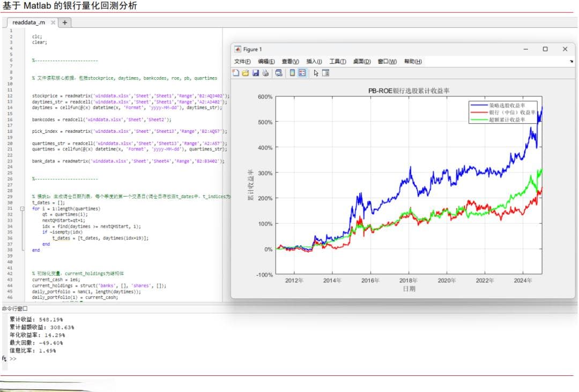Click the red 银行（中信）收益率 legend entry
Image resolution: width=579 pixels, height=392 pixels.
503,112
